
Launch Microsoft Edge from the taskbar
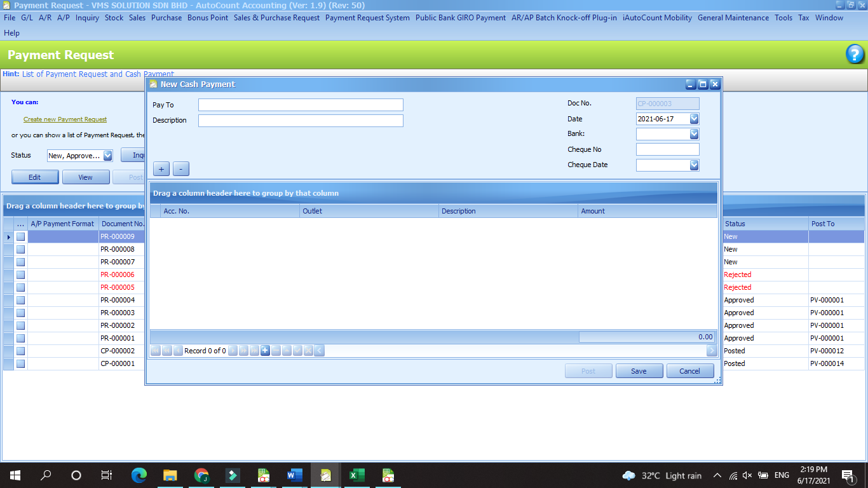(139, 475)
